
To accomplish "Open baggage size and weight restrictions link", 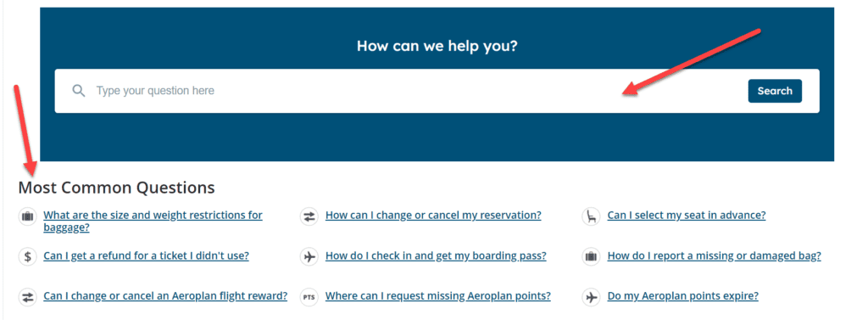I will 153,221.
